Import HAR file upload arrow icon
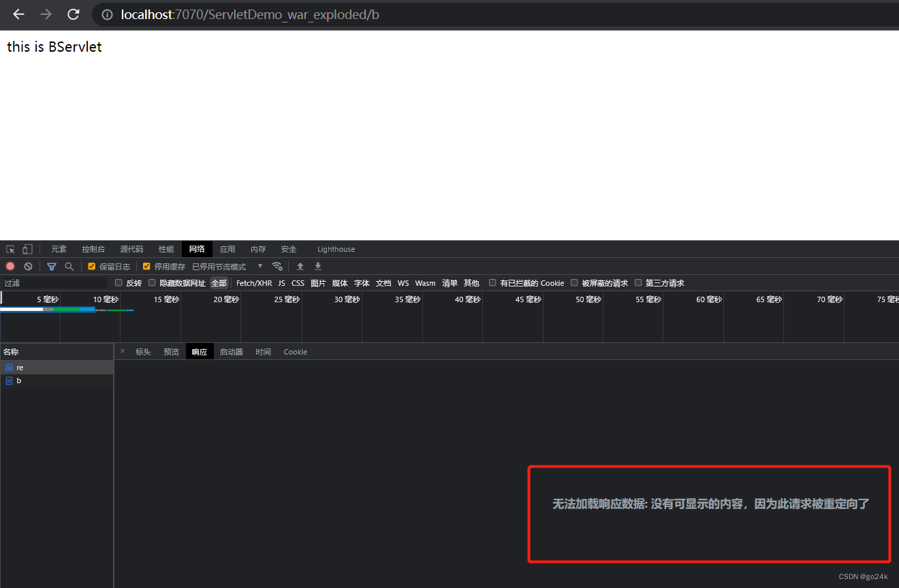Viewport: 899px width, 588px height. coord(300,266)
